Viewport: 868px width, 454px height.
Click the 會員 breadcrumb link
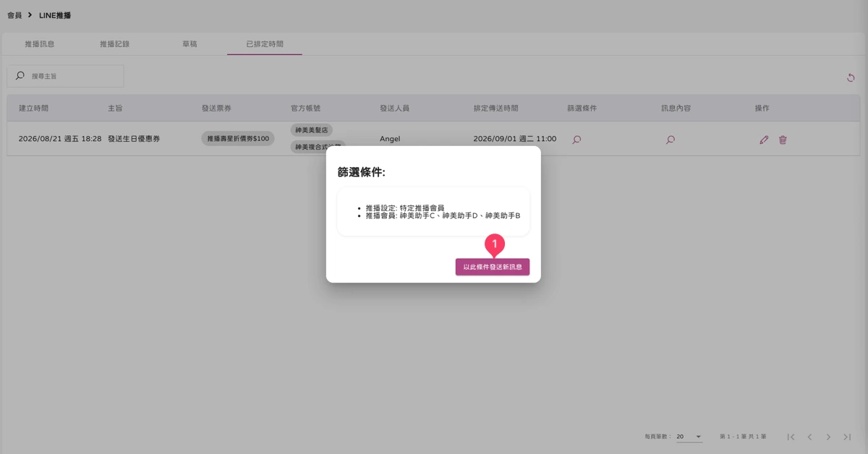(x=14, y=15)
